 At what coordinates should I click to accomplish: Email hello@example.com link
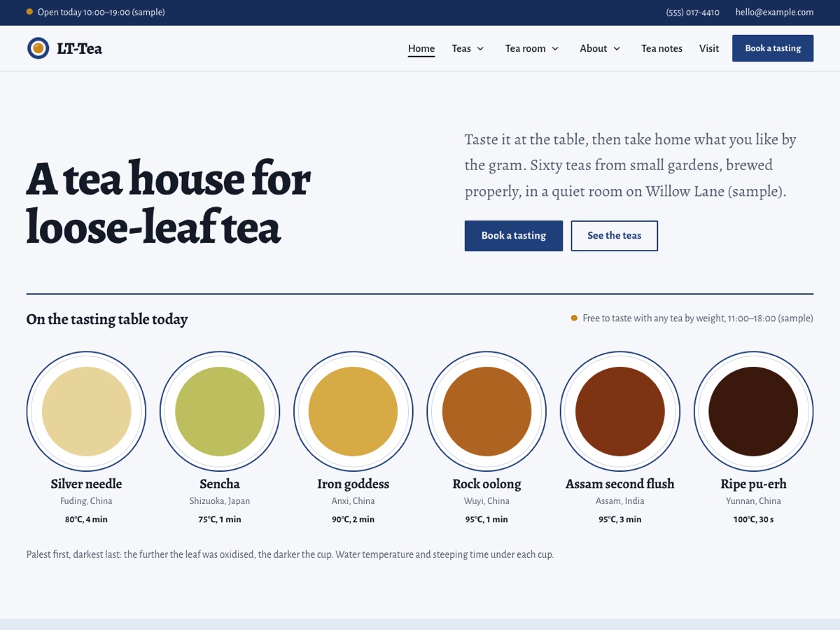pyautogui.click(x=774, y=12)
